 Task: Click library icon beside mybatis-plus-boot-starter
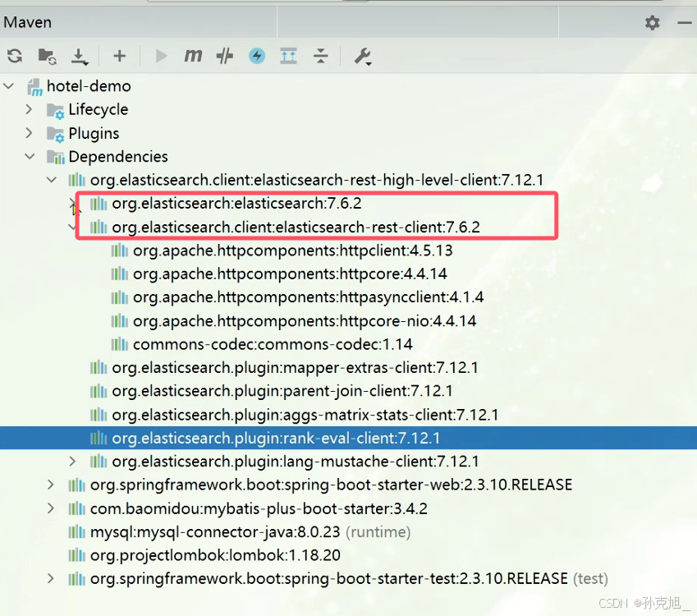[76, 508]
